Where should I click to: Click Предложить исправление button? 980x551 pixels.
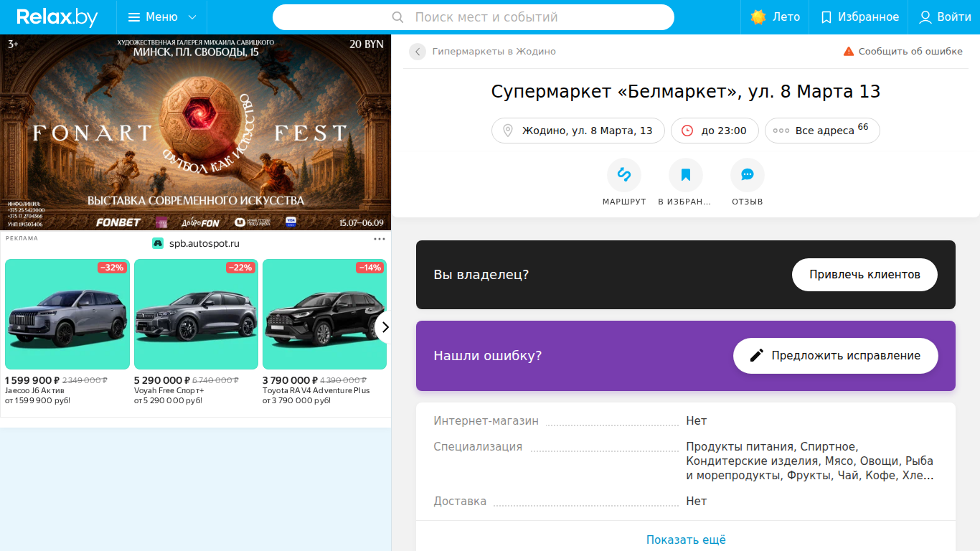click(836, 356)
